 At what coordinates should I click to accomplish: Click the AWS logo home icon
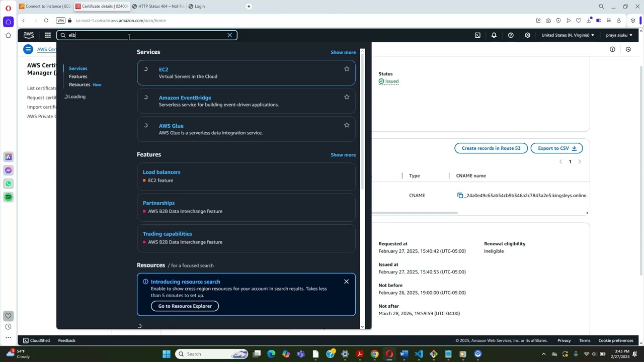pos(29,35)
